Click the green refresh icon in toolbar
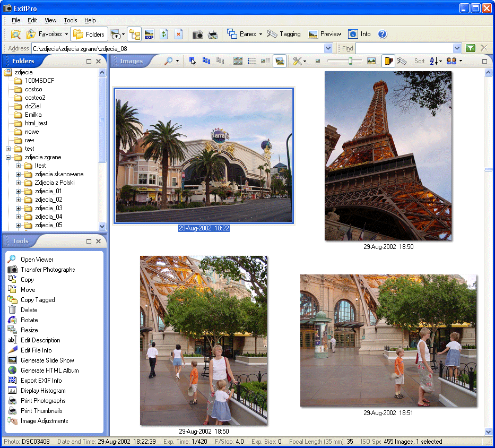495x448 pixels. 164,35
